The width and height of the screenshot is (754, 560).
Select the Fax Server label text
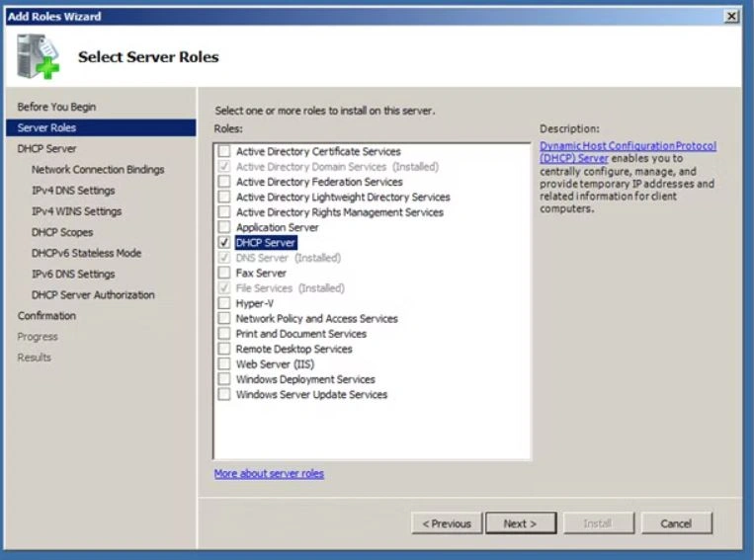pyautogui.click(x=261, y=273)
